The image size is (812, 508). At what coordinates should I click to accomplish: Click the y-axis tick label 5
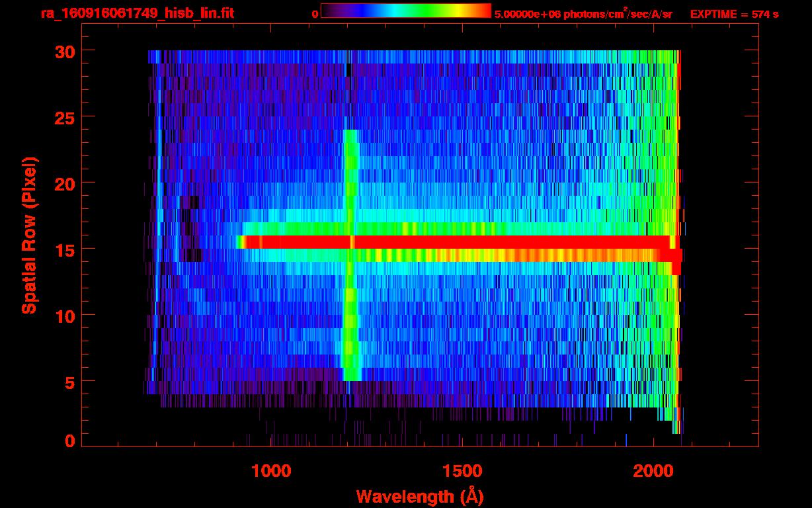coord(69,382)
